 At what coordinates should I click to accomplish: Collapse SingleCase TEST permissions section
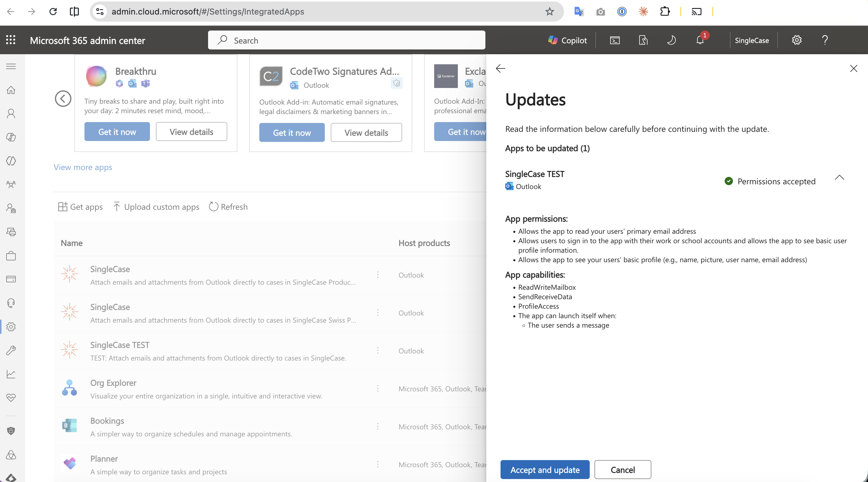839,177
